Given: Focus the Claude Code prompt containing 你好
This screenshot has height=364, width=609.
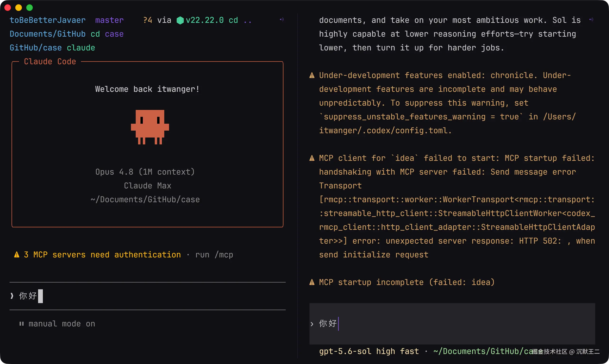Looking at the screenshot, I should (x=148, y=296).
